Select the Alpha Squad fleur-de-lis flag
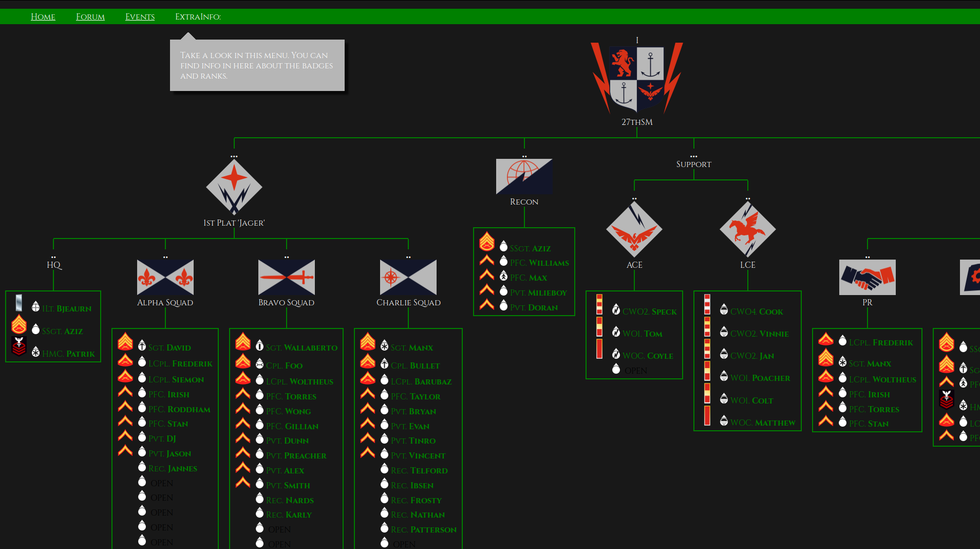 click(x=165, y=278)
